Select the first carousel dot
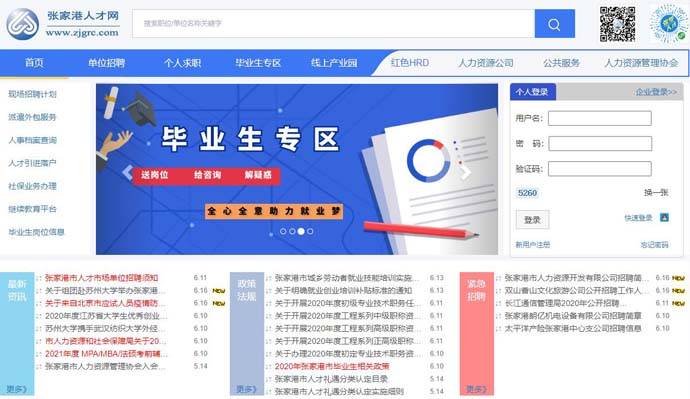 [283, 231]
